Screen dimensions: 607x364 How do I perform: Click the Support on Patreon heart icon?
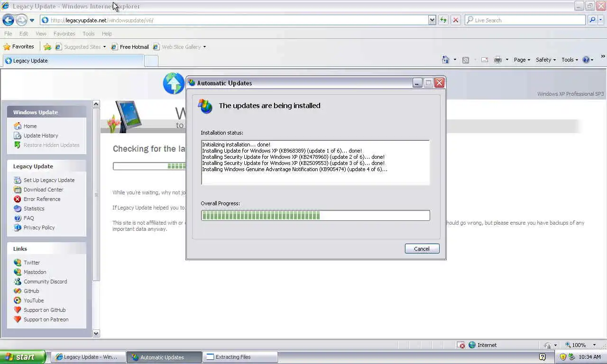(x=18, y=319)
